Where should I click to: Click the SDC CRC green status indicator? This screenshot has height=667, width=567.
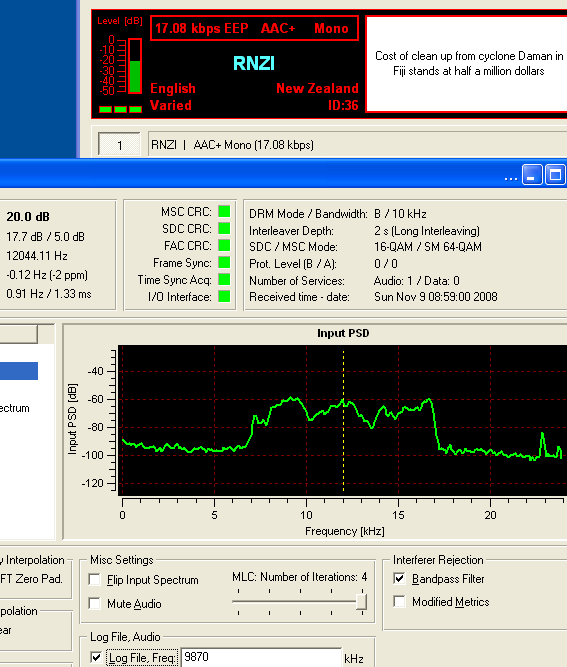coord(224,228)
